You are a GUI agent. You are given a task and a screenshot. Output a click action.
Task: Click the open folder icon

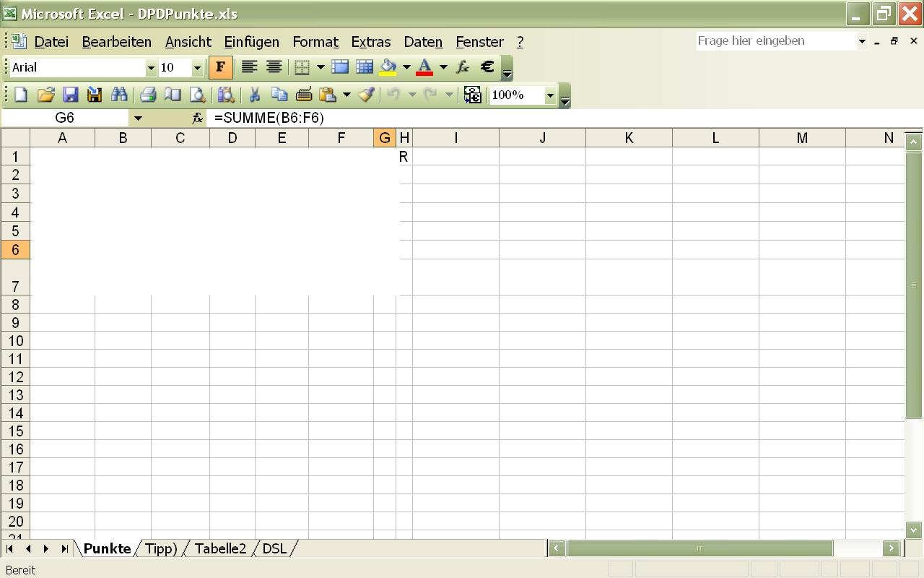(x=45, y=95)
